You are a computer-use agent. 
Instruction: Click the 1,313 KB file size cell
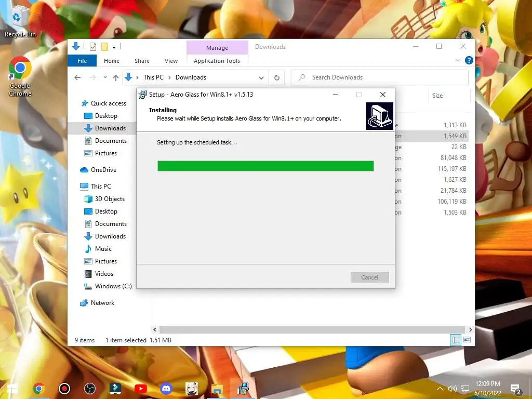click(455, 125)
